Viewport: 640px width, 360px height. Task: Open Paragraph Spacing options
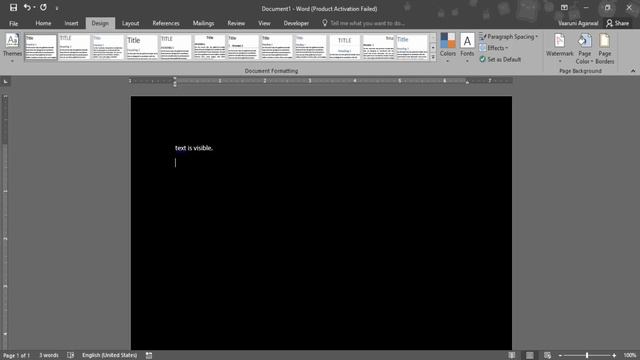pos(509,37)
